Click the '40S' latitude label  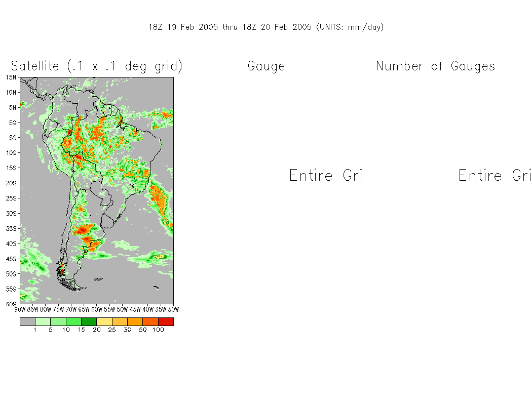point(11,244)
